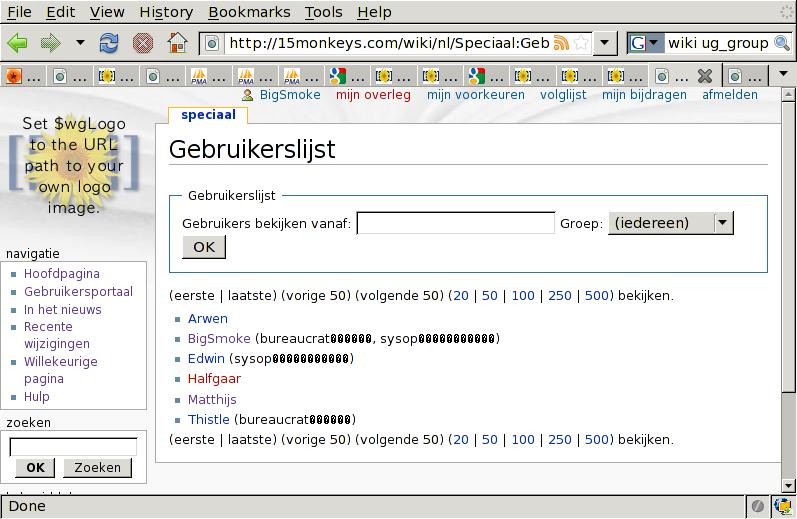The image size is (797, 519).
Task: Open the Tools menu
Action: click(x=323, y=12)
